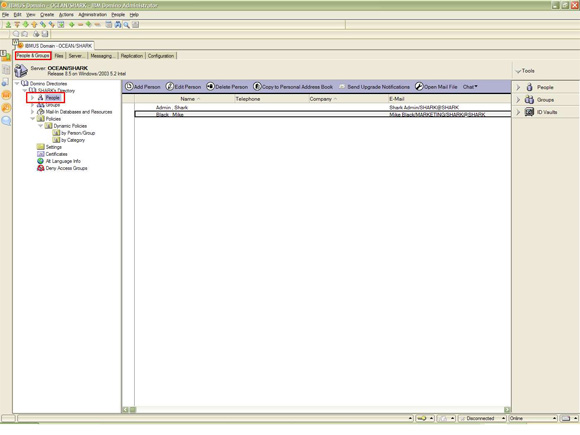
Task: Switch to the Configuration tab
Action: click(x=161, y=56)
